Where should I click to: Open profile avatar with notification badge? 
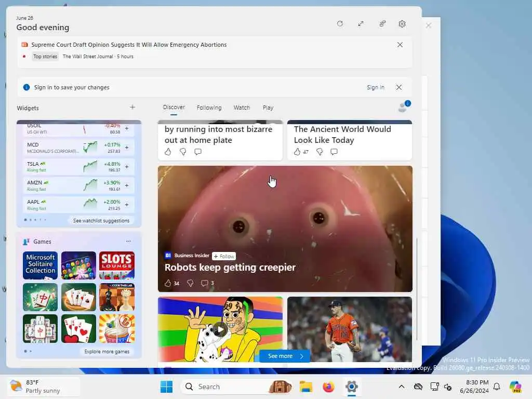pos(404,107)
